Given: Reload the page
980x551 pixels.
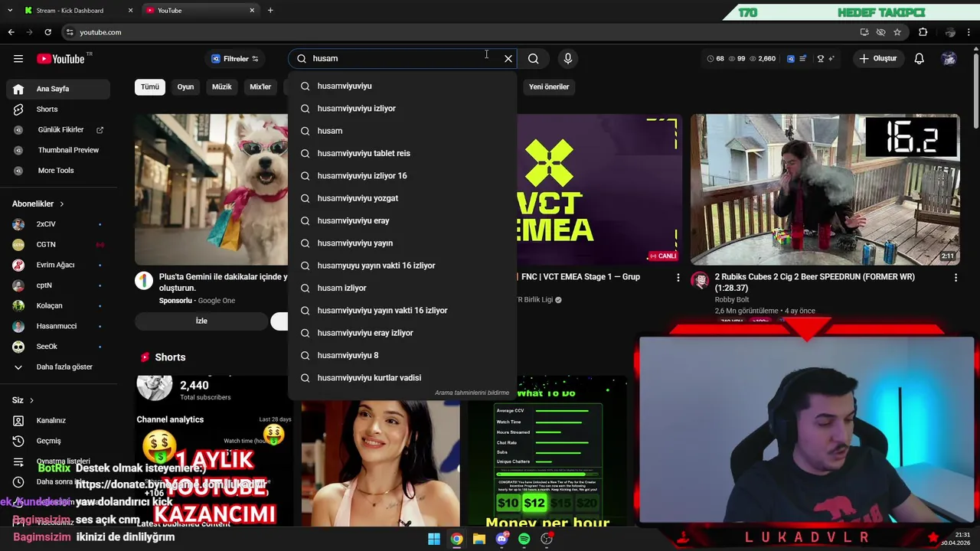Looking at the screenshot, I should click(x=47, y=32).
